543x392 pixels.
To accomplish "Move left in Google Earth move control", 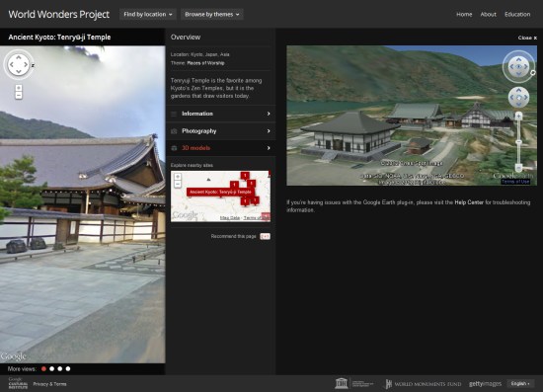I will 511,98.
